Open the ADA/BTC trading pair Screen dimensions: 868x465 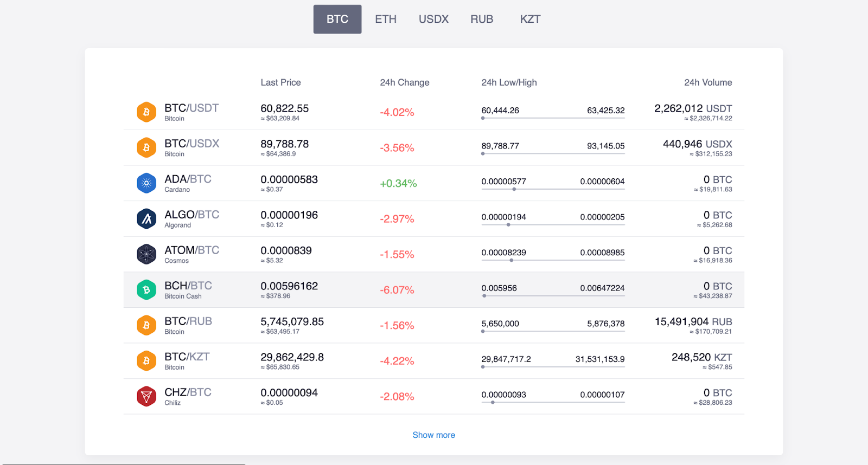188,179
